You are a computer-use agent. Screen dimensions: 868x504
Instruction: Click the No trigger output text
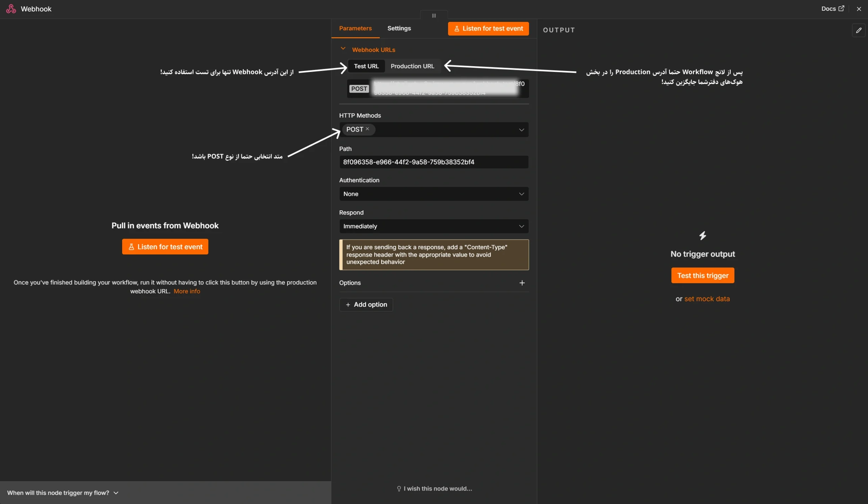(x=703, y=254)
